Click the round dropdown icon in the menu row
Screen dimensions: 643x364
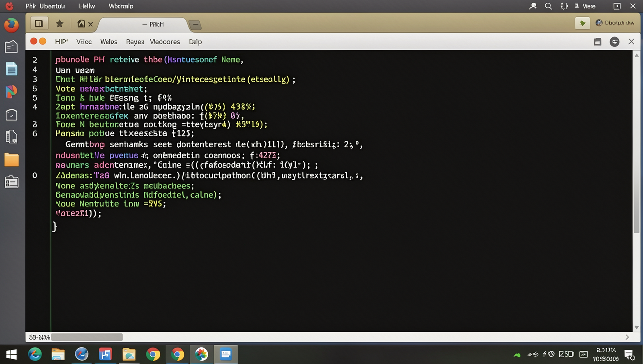pos(614,42)
